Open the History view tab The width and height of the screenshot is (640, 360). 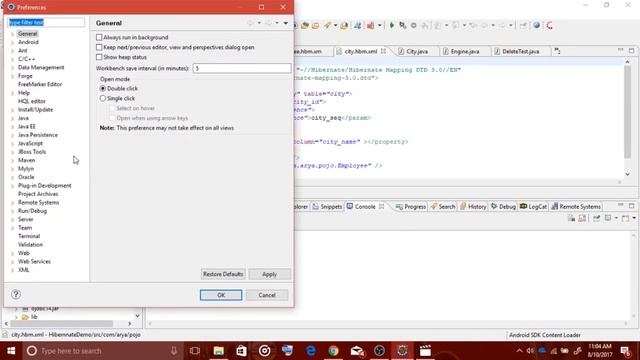tap(473, 207)
